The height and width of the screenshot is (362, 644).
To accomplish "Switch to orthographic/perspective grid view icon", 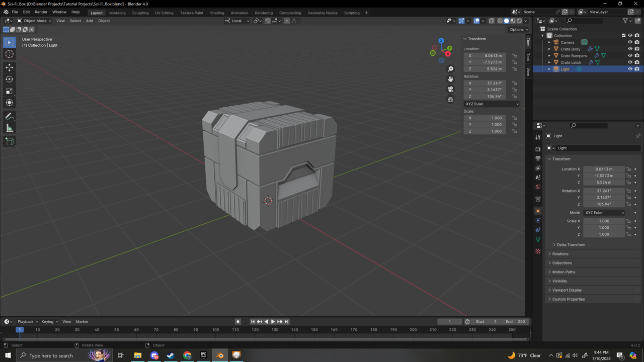I will point(450,100).
